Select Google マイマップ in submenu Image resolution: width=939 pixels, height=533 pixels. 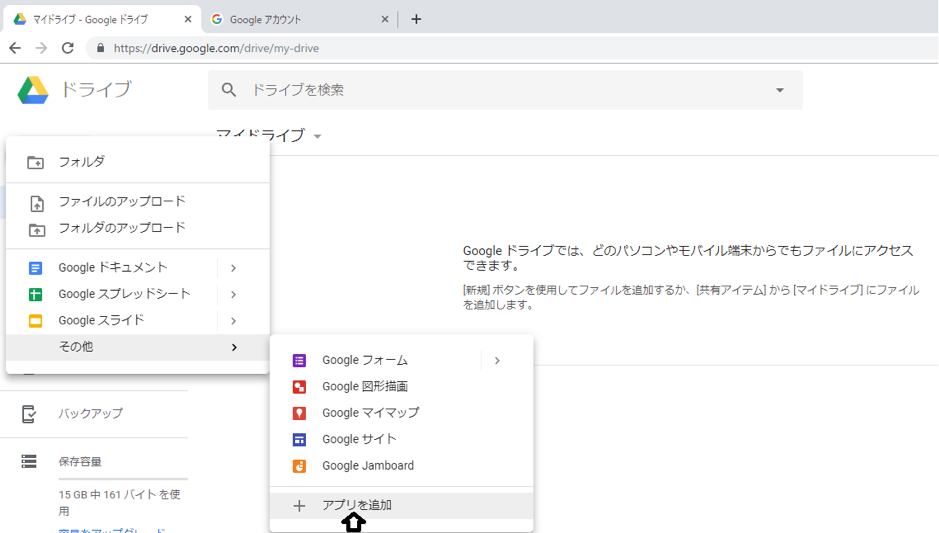click(401, 413)
